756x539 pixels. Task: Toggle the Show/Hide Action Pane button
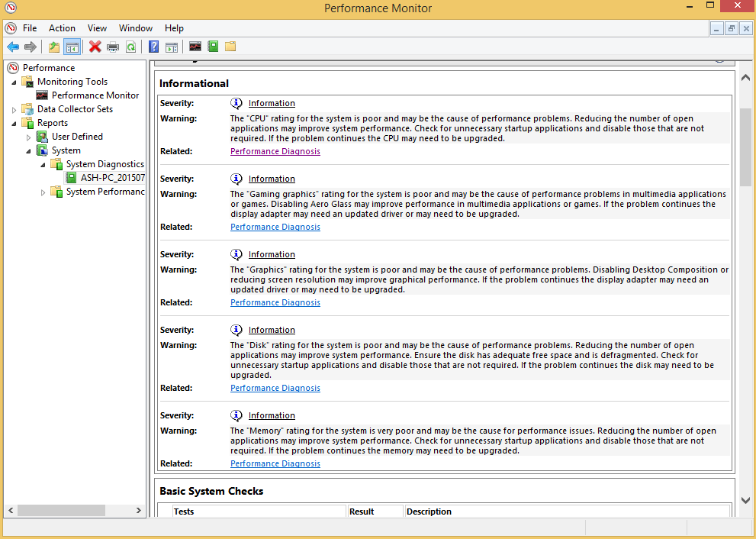click(172, 47)
